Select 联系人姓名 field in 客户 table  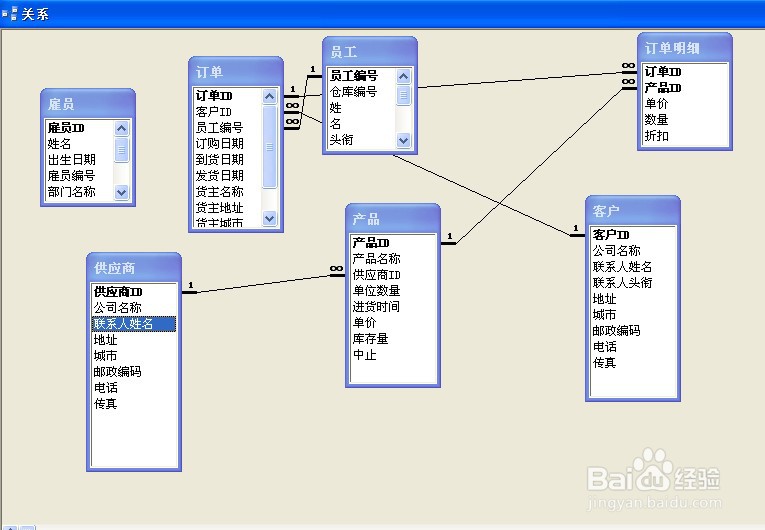click(633, 267)
